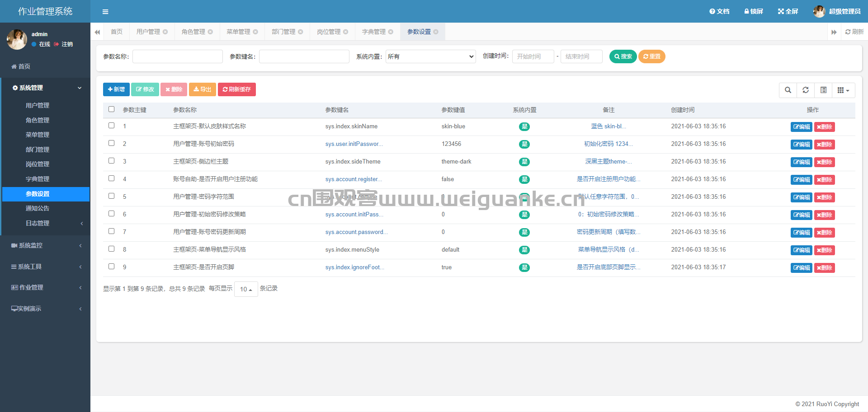The height and width of the screenshot is (412, 868).
Task: Toggle card view list icon
Action: pyautogui.click(x=823, y=90)
